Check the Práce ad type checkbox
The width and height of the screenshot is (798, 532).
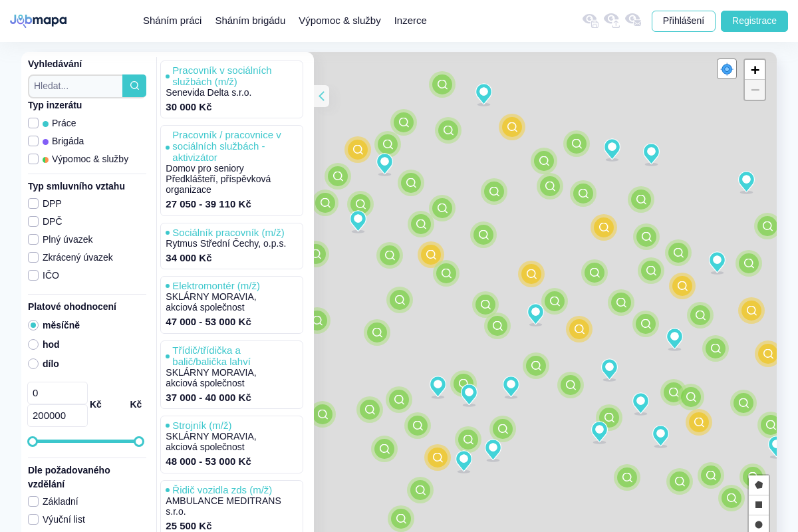coord(33,123)
